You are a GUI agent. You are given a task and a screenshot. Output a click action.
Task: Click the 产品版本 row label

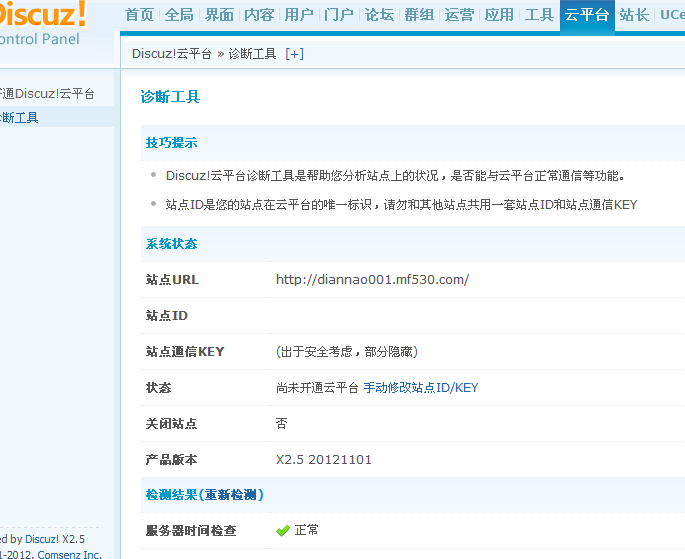[171, 459]
